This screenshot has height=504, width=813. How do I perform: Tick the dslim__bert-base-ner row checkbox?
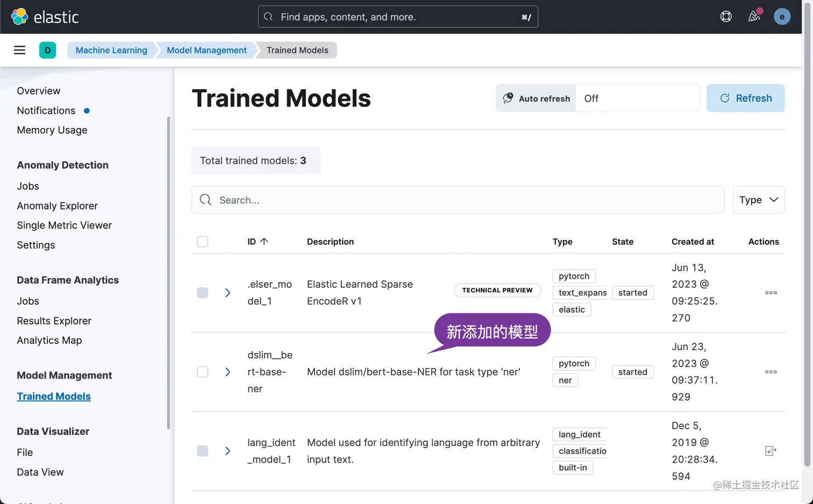(203, 372)
